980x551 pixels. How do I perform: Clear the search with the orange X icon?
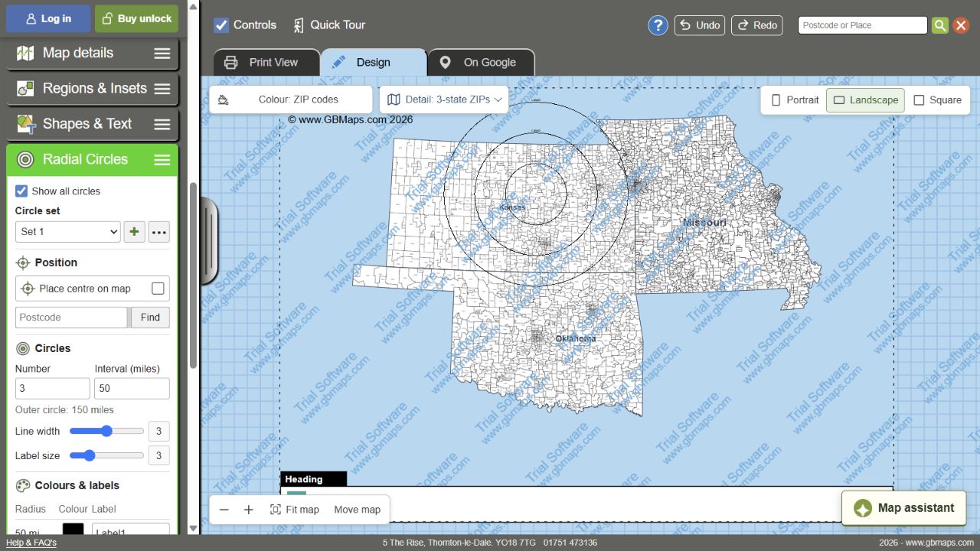click(x=961, y=25)
